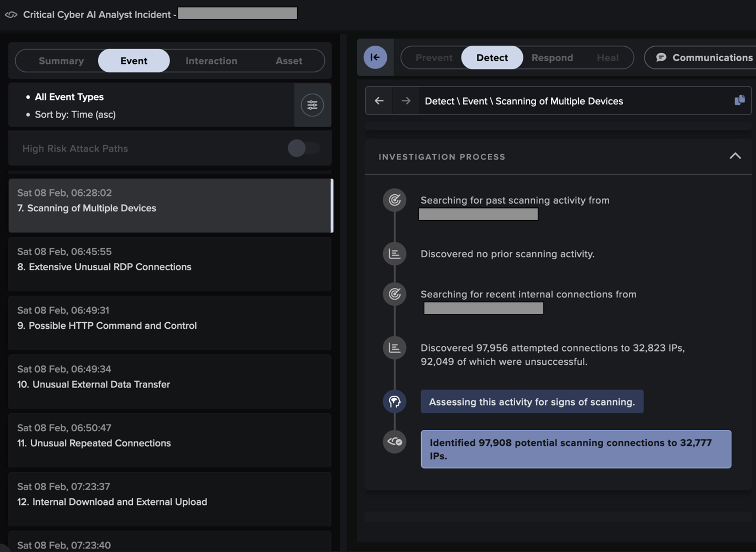Collapse the panel with the arrow-to-bar icon
This screenshot has width=756, height=552.
coord(375,57)
